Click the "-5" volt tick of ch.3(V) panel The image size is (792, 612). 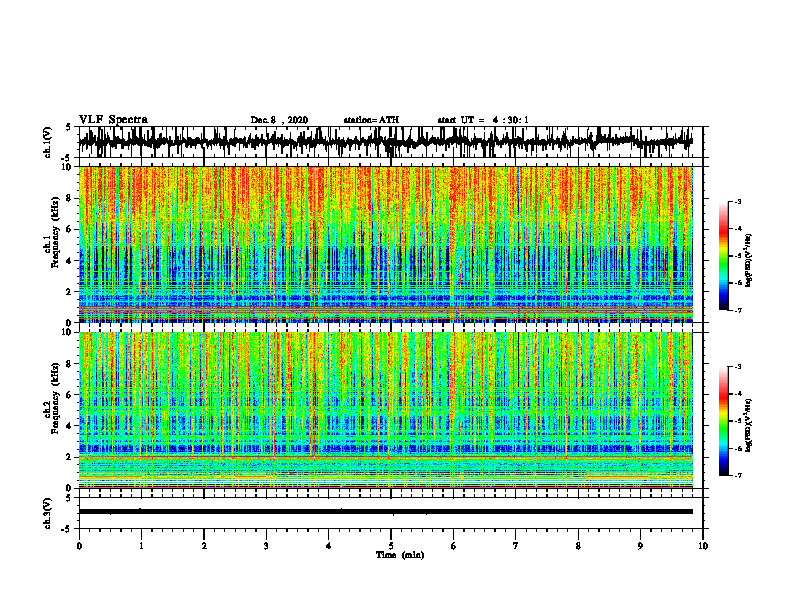pos(67,529)
